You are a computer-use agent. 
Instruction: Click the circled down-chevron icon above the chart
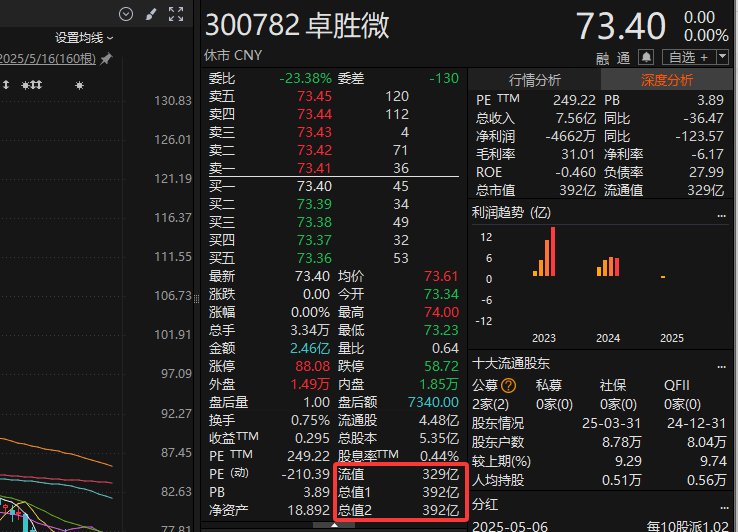click(126, 14)
